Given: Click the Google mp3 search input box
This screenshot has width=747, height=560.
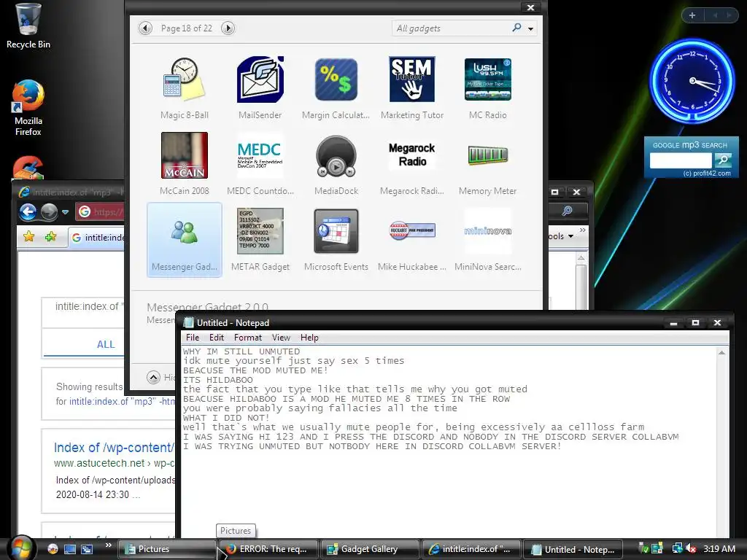Looking at the screenshot, I should (681, 160).
